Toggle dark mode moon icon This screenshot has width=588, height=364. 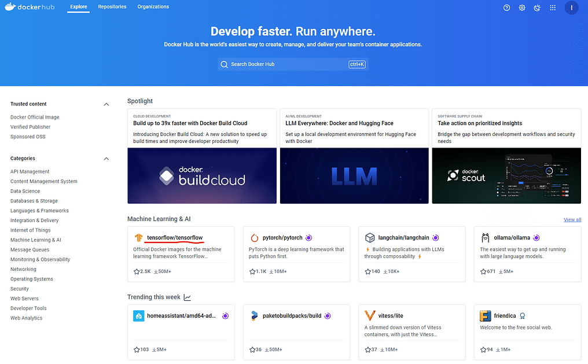tap(537, 8)
